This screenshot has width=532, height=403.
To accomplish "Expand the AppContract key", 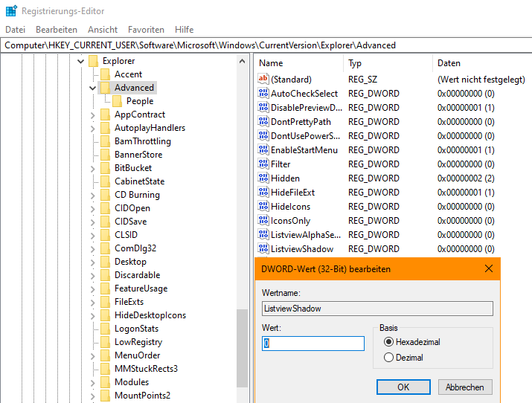I will tap(92, 115).
